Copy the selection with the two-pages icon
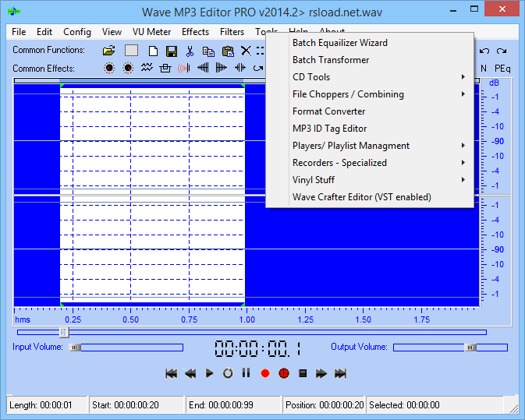Viewport: 525px width, 420px height. click(208, 51)
